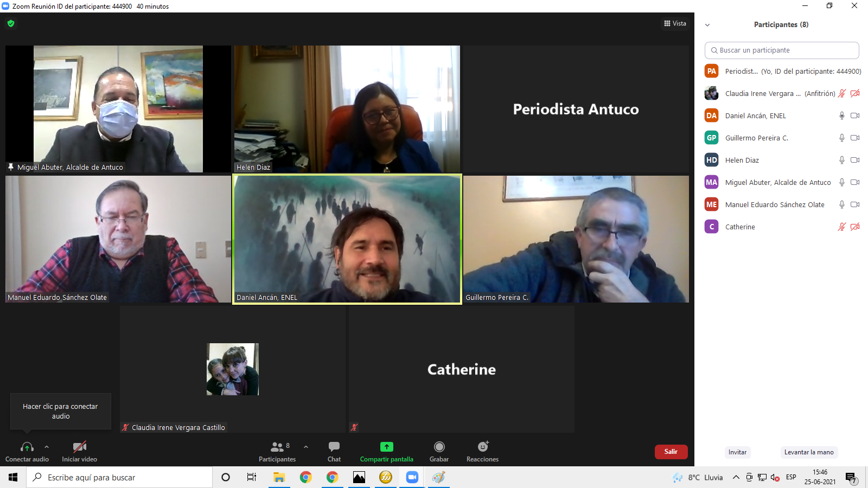Click Manuel Eduardo Sánchez Olate microphone icon

842,204
